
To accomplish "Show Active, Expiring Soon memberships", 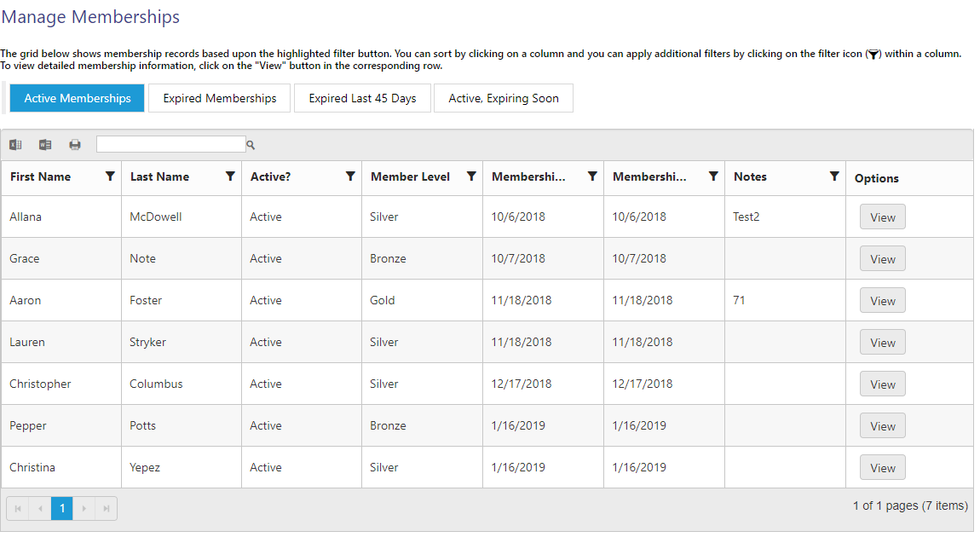I will coord(503,98).
